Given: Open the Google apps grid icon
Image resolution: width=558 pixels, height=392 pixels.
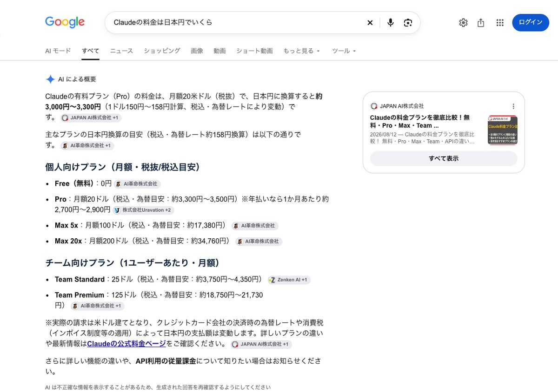Looking at the screenshot, I should [500, 22].
